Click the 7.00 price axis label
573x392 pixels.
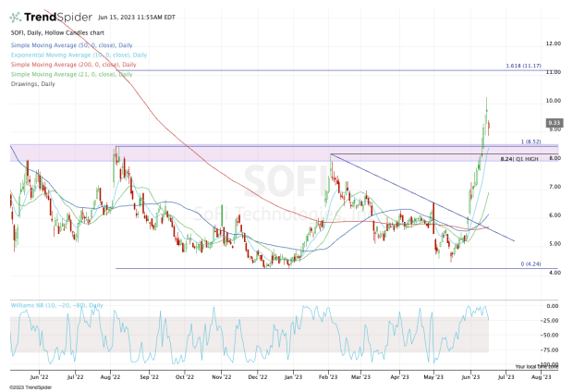555,187
